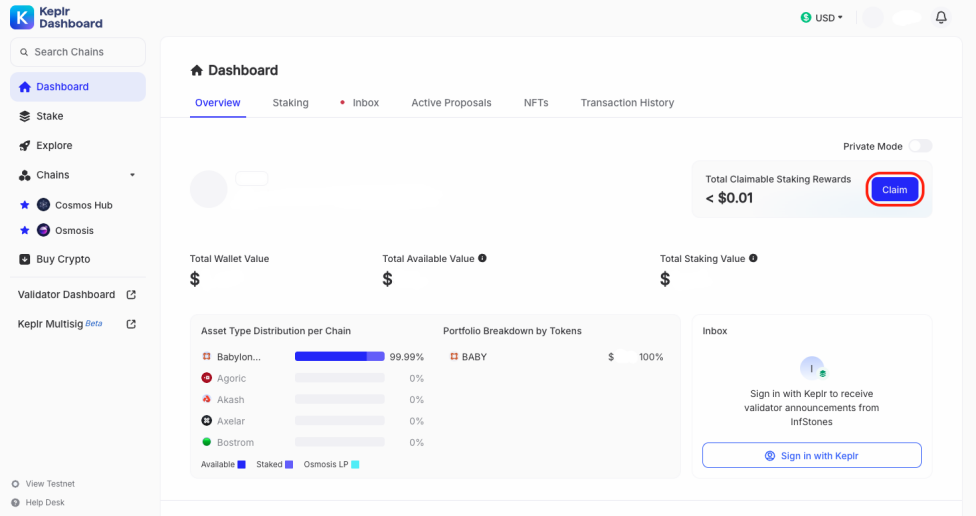Collapse the Chains list arrow

[132, 175]
